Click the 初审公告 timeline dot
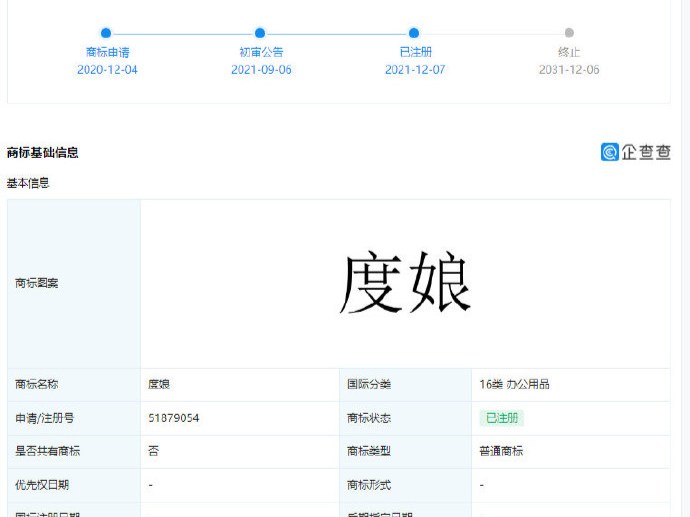The height and width of the screenshot is (517, 690). (x=260, y=33)
